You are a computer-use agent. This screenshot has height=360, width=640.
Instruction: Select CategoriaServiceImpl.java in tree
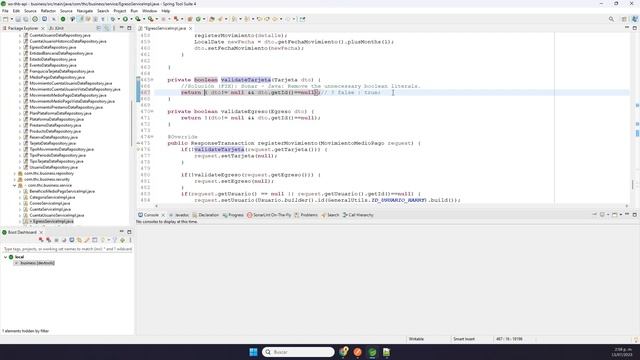52,197
